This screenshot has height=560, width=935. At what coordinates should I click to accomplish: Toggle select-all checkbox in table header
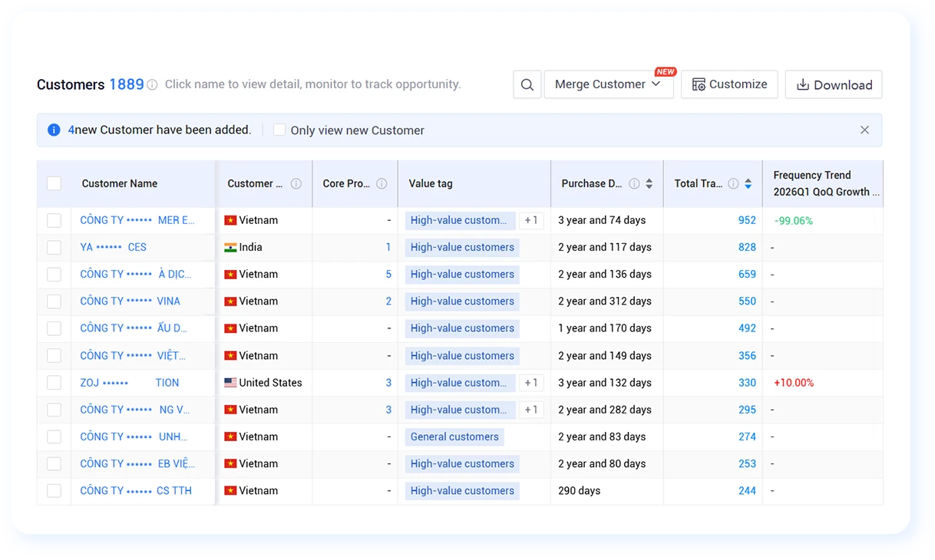[x=54, y=183]
